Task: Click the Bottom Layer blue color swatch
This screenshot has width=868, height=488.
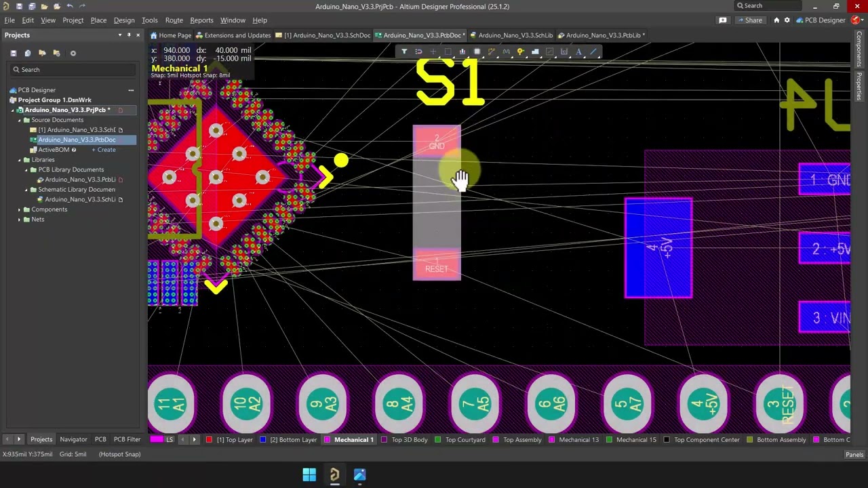Action: 263,440
